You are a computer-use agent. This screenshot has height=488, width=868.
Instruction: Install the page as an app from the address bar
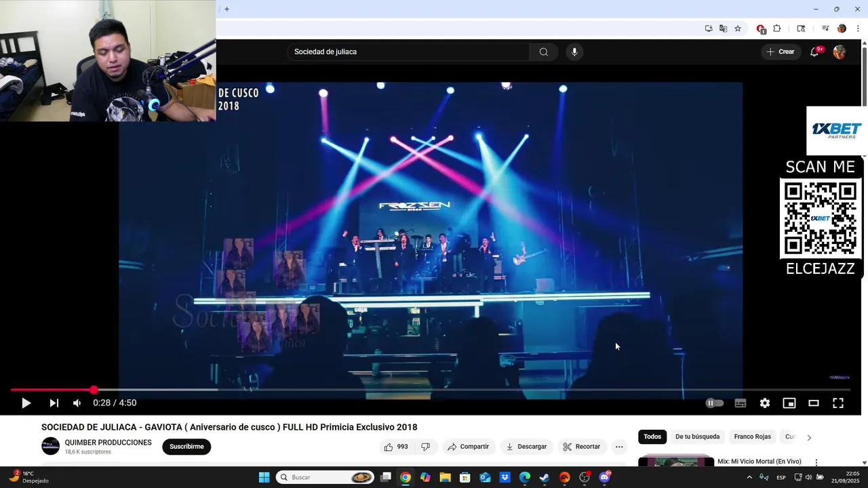point(709,28)
